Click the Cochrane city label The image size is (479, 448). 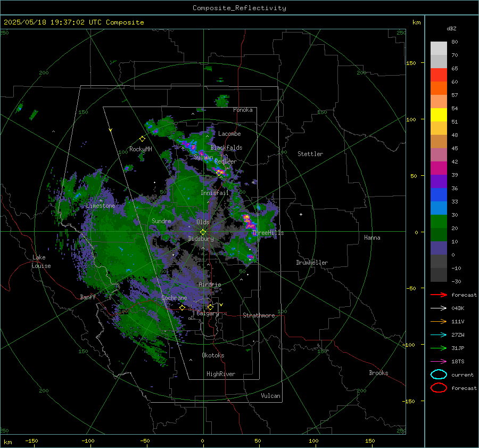point(174,298)
